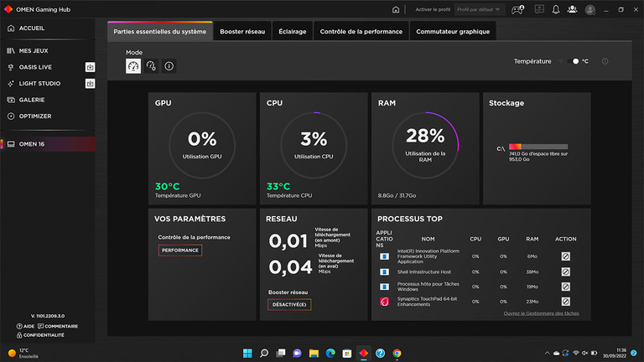Image resolution: width=644 pixels, height=362 pixels.
Task: Launch Microsoft Edge from taskbar
Action: (x=330, y=353)
